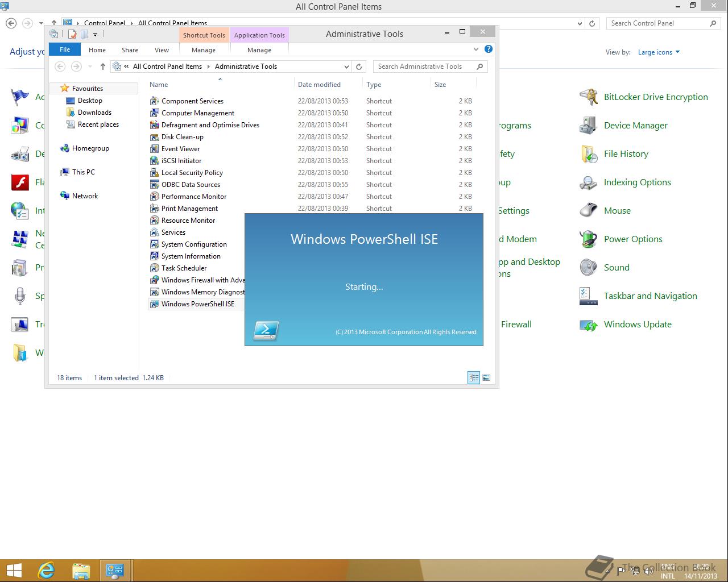The image size is (728, 582).
Task: Select the Resource Monitor icon
Action: click(154, 221)
